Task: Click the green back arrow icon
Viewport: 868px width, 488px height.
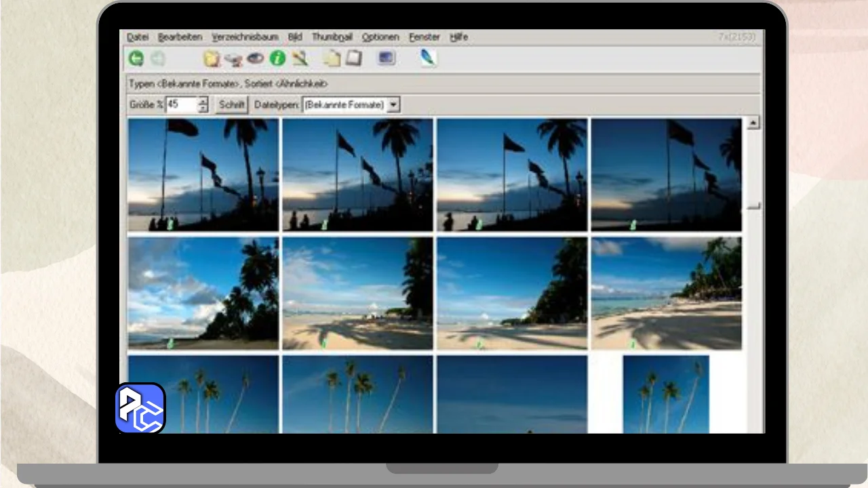Action: pos(136,59)
